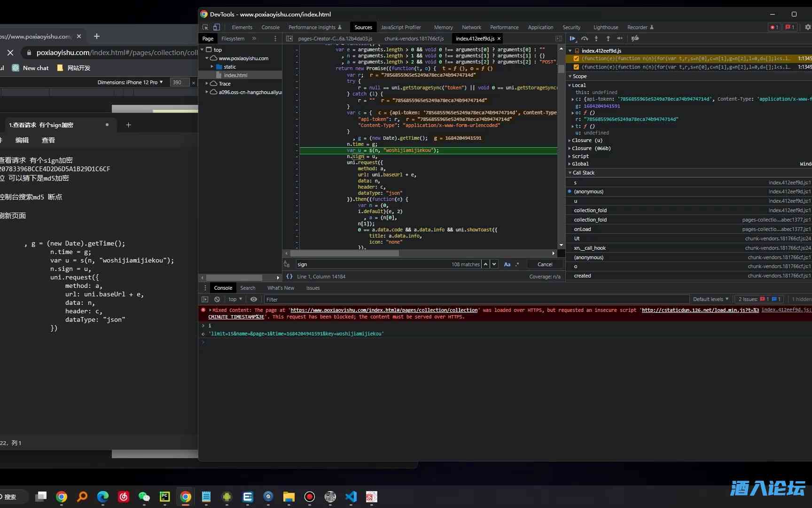Resume script execution in debugger

572,39
